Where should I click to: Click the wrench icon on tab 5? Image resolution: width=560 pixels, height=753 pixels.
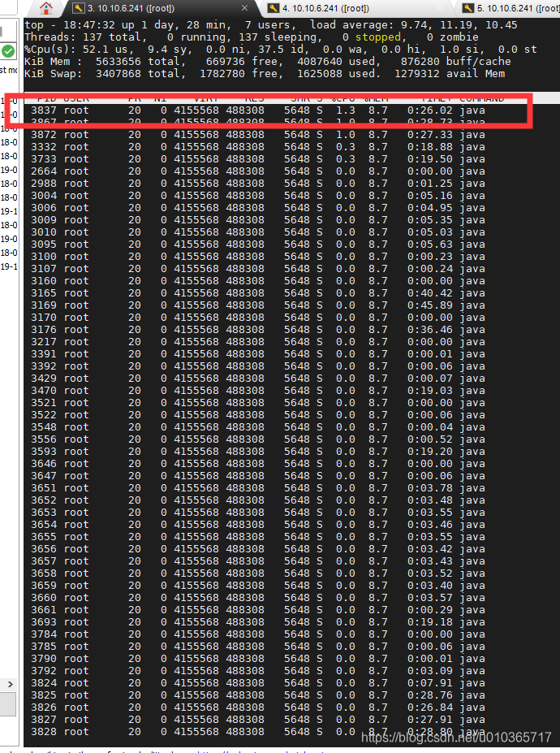tap(468, 8)
